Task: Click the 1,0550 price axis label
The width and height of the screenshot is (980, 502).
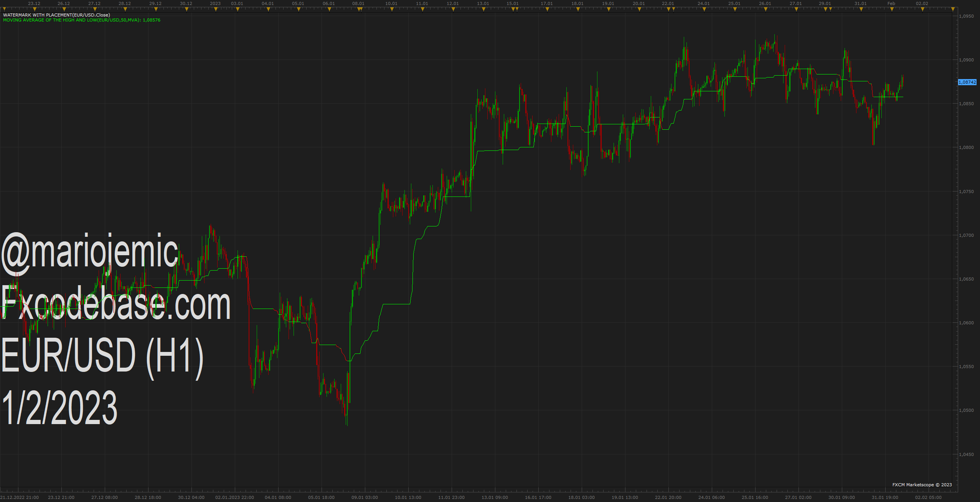Action: pos(966,367)
